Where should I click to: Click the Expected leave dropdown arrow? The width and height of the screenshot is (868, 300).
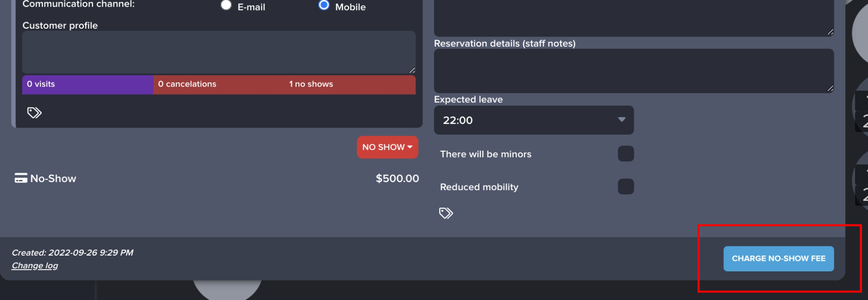pos(622,120)
